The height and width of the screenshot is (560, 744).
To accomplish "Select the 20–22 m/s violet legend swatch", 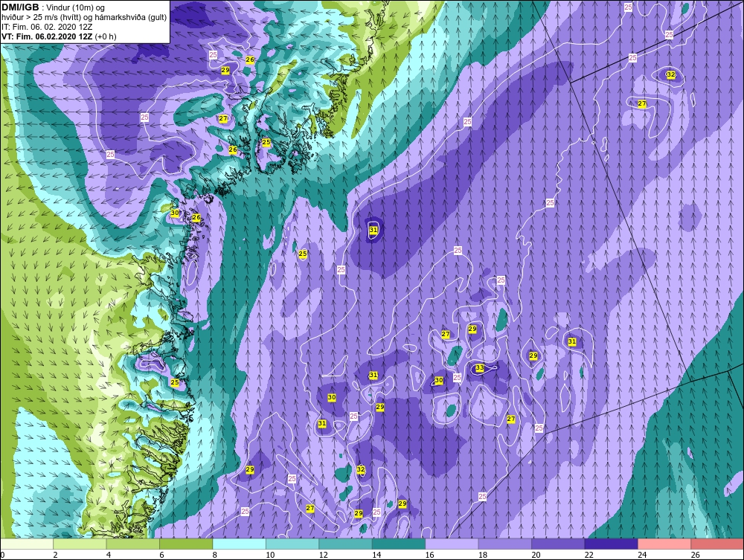I will pyautogui.click(x=559, y=544).
